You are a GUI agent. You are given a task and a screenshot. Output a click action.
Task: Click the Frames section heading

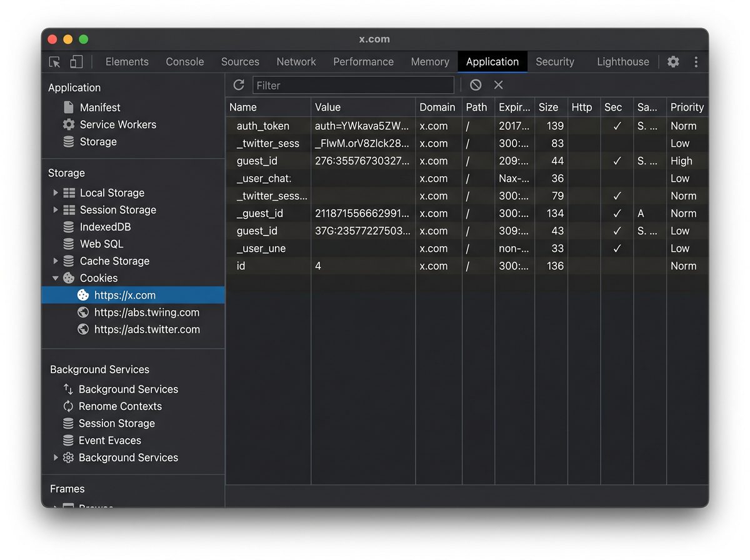point(67,489)
